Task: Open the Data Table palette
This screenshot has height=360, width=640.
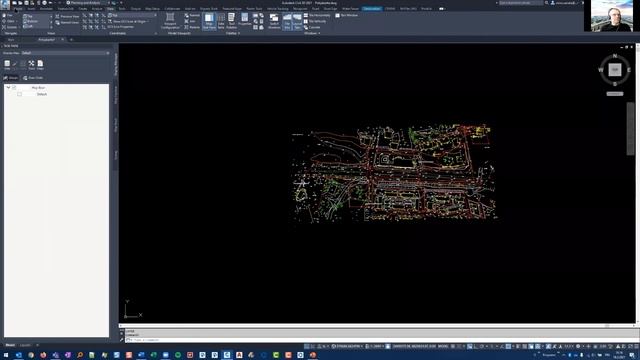Action: click(221, 21)
